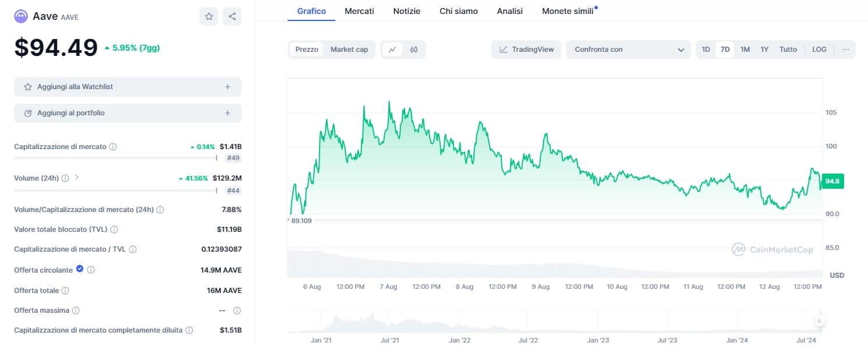This screenshot has width=868, height=346.
Task: Open the Confronta con dropdown
Action: point(628,50)
